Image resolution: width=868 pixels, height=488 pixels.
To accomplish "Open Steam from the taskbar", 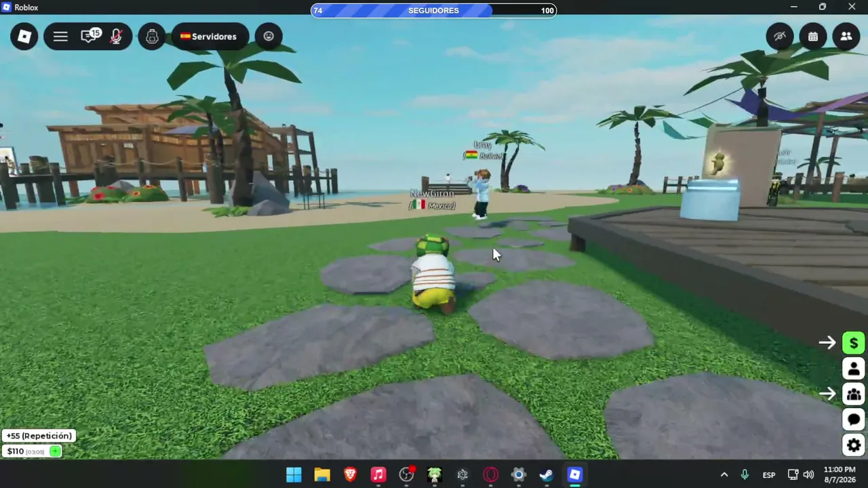I will coord(547,475).
